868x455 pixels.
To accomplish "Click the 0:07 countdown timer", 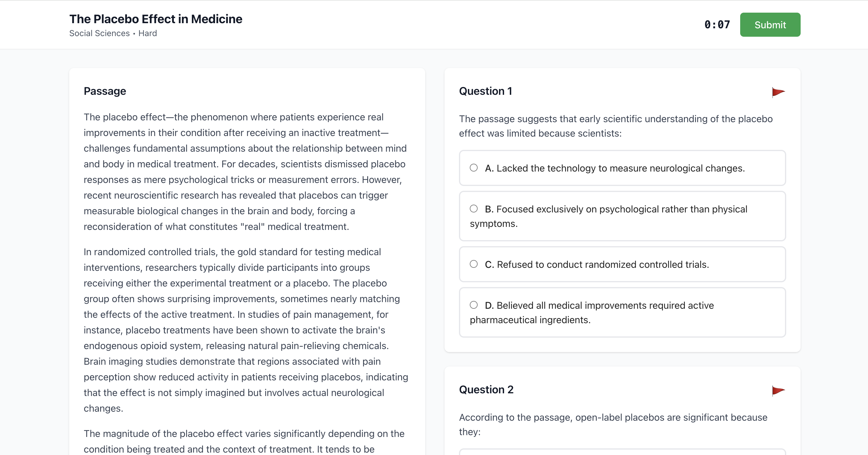I will point(717,24).
